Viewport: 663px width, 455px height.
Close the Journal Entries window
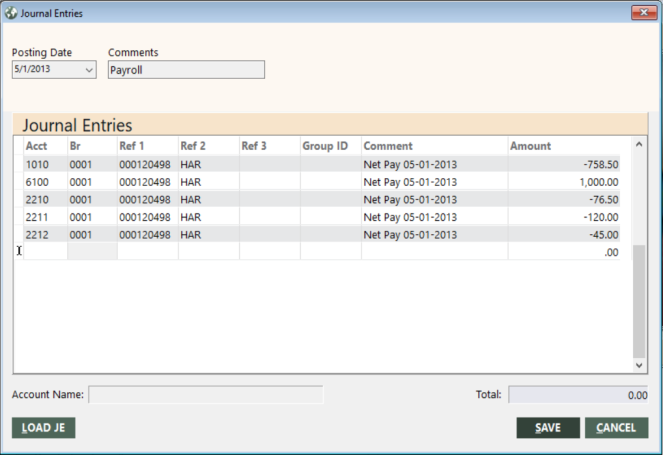click(x=644, y=12)
